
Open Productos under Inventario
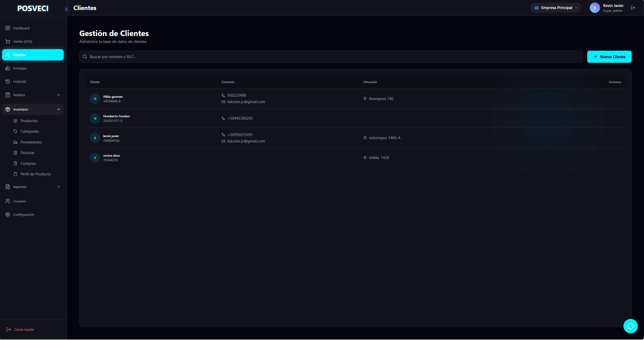29,121
